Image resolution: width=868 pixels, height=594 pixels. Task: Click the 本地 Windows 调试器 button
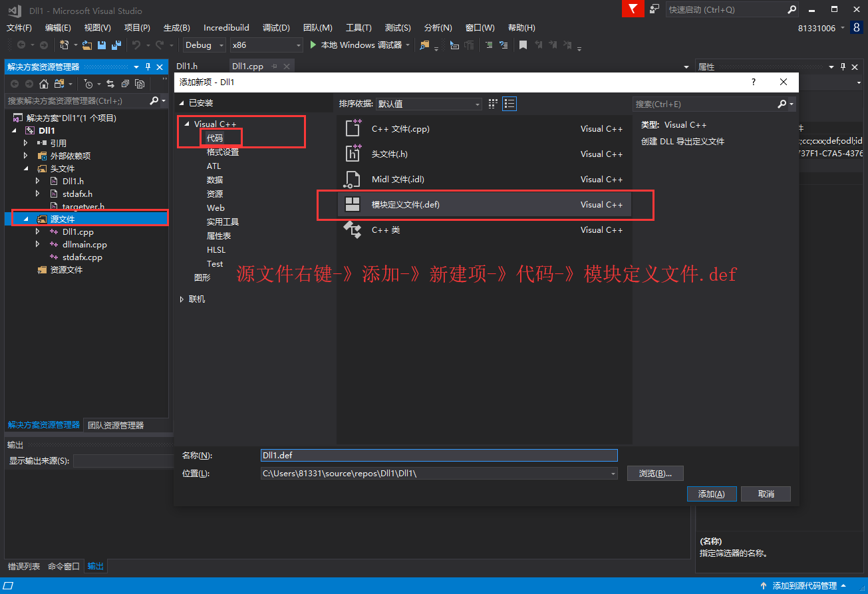tap(361, 45)
